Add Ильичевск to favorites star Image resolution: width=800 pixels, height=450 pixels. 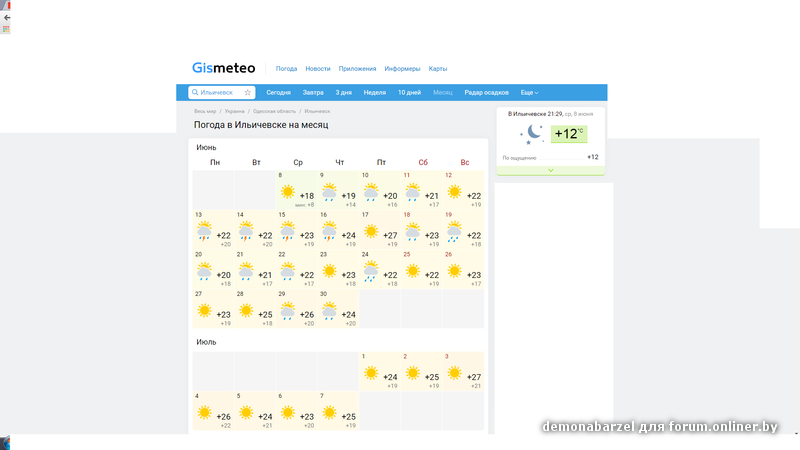247,92
